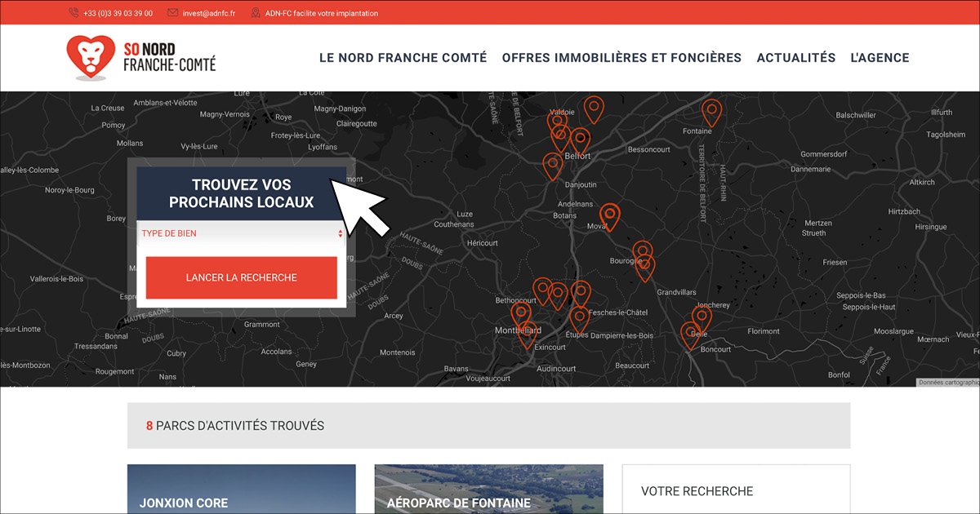Open the TYPE DE BIEN dropdown
The width and height of the screenshot is (980, 514).
(x=242, y=233)
